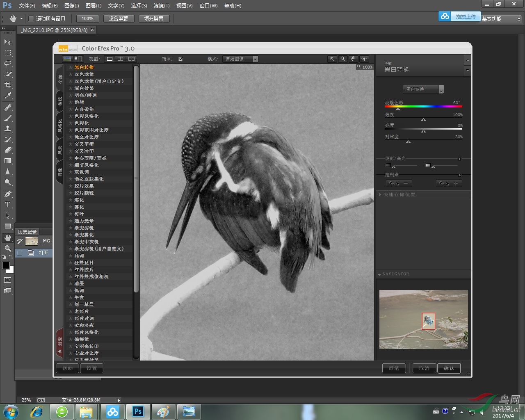Click the 适合屏幕 button
525x420 pixels.
point(119,18)
